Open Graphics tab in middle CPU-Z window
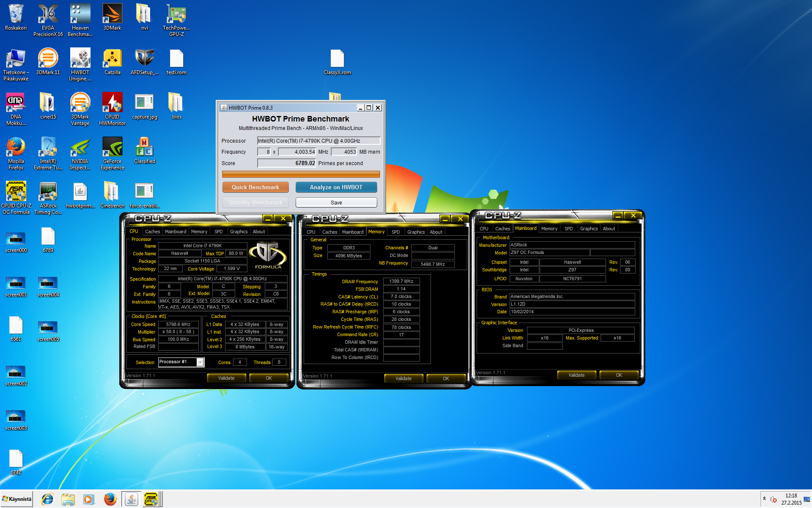This screenshot has height=508, width=812. coord(416,232)
